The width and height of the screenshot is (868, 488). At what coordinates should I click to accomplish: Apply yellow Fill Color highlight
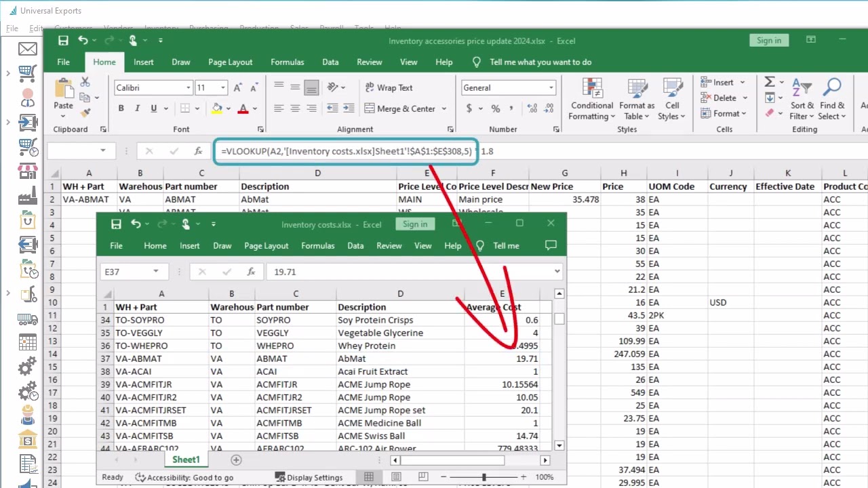pos(217,108)
